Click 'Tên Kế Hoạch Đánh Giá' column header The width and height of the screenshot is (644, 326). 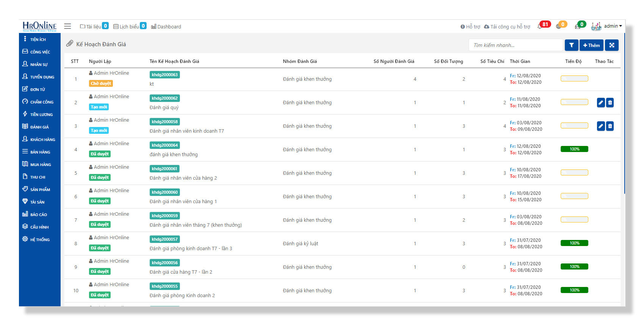[x=174, y=61]
